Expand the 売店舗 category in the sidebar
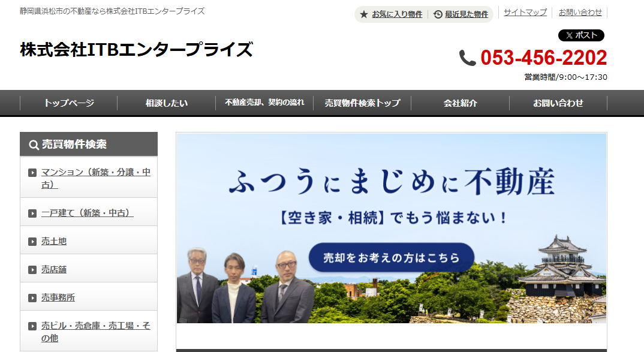644x352 pixels. pos(53,268)
